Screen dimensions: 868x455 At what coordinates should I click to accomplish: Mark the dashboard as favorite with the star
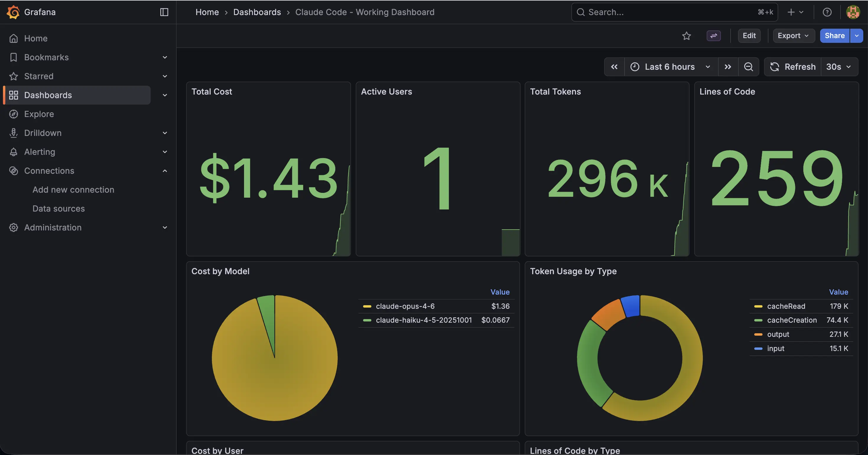(687, 35)
